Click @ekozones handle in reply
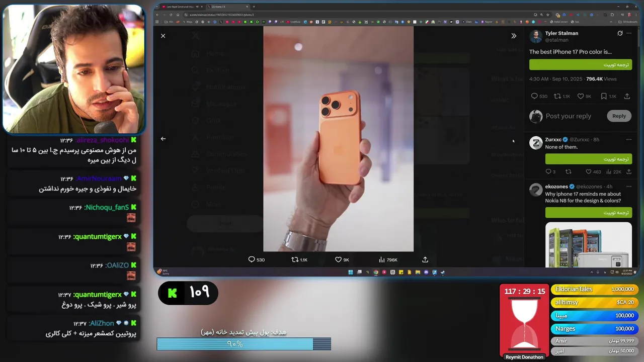Viewport: 644px width, 362px height. tap(590, 187)
